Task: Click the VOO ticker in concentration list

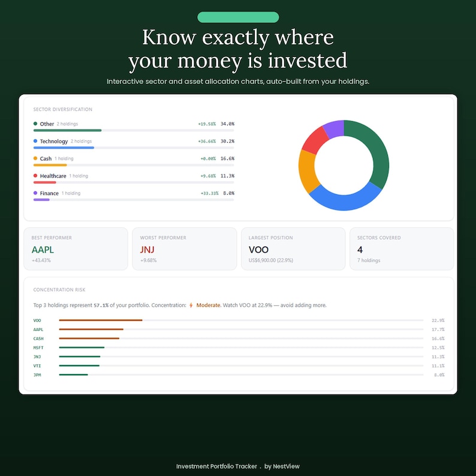Action: coord(37,320)
